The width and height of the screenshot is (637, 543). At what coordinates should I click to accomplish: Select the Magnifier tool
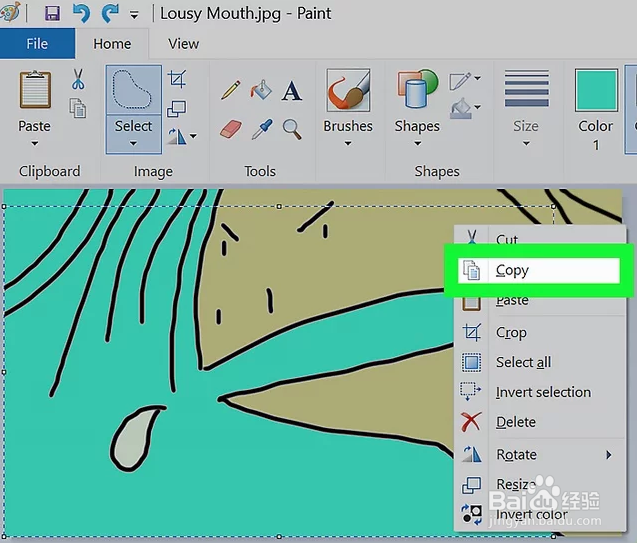click(292, 130)
